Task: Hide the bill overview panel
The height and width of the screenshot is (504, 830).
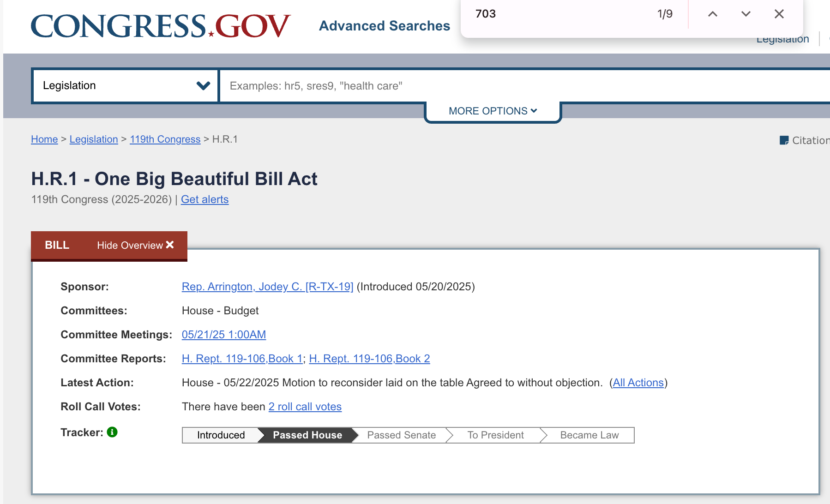Action: [x=135, y=245]
